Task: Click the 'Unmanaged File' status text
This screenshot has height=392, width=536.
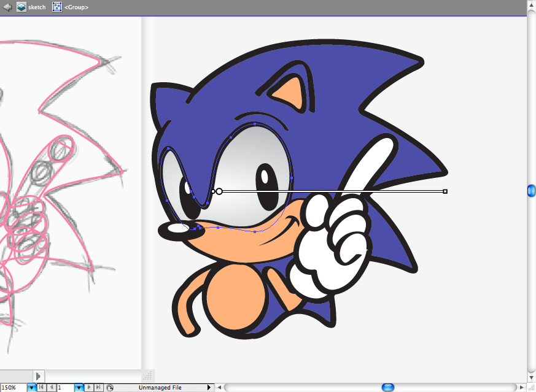Action: click(x=160, y=388)
